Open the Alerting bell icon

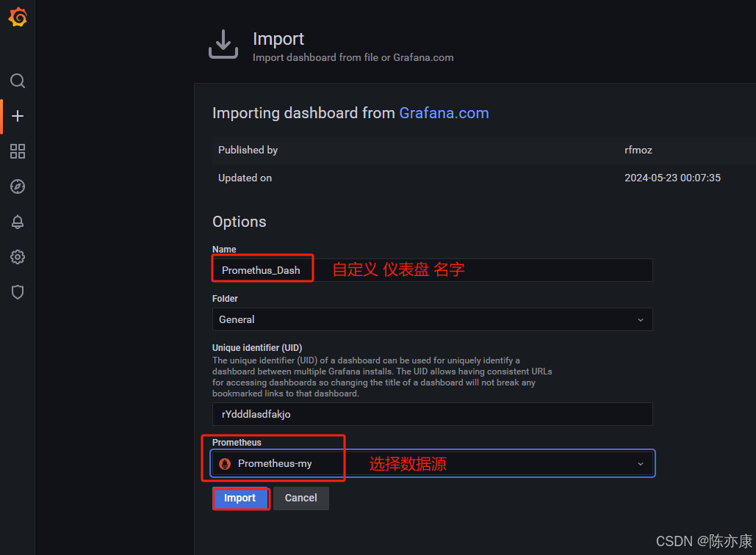pyautogui.click(x=18, y=222)
